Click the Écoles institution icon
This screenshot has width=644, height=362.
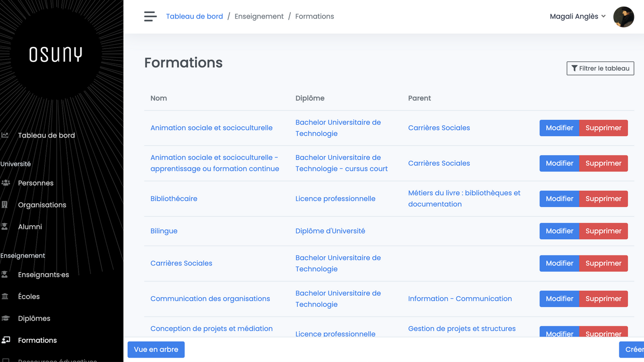tap(5, 297)
